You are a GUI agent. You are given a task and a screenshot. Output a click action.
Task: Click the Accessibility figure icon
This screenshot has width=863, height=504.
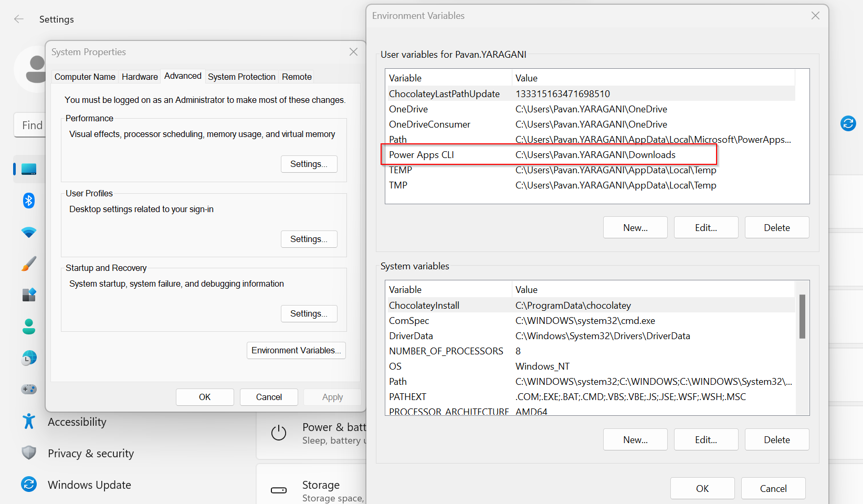click(29, 422)
